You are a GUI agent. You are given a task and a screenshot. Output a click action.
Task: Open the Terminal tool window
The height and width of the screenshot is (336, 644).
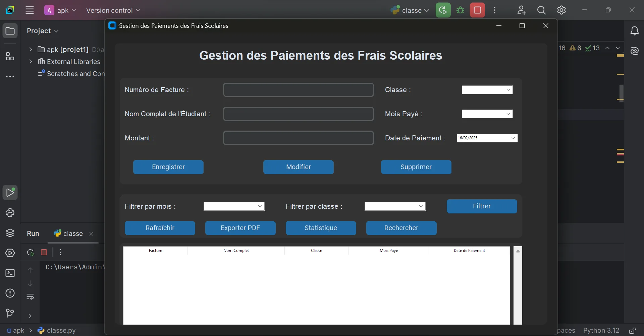[10, 273]
